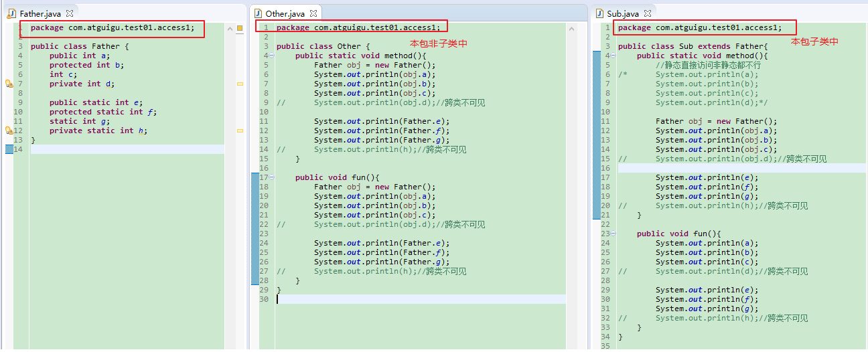Image resolution: width=868 pixels, height=352 pixels.
Task: Jump to lower warning mark in Father.java overview ruler
Action: coord(240,131)
